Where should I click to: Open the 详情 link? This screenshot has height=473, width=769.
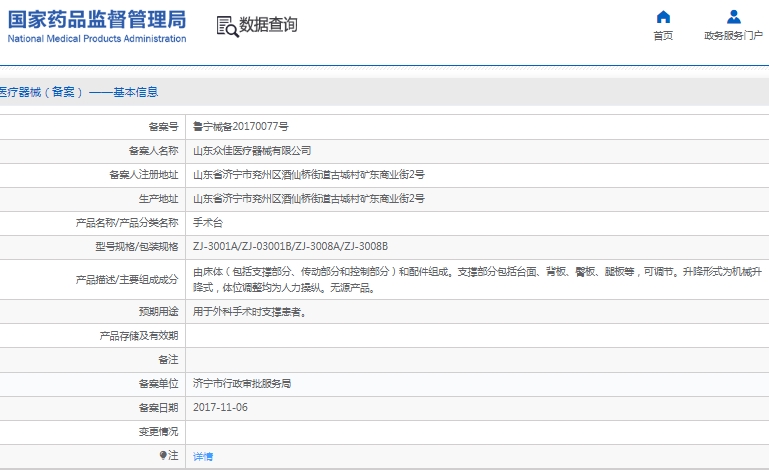click(203, 456)
